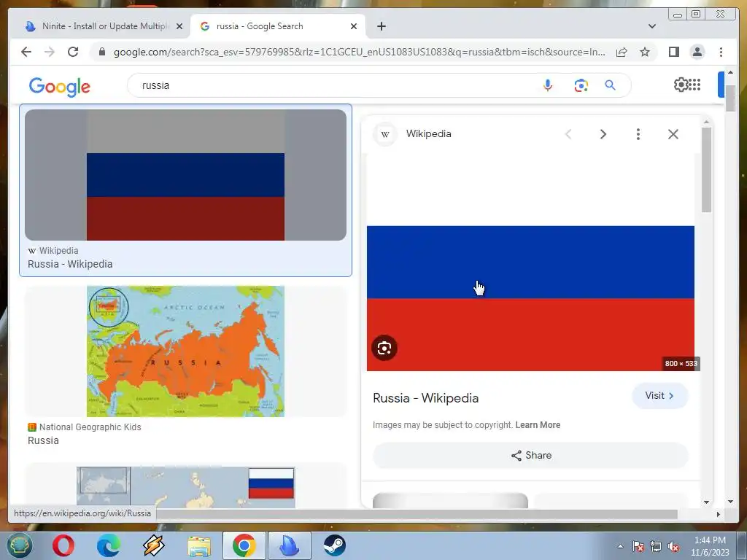Open the Russia flag Wikipedia thumbnail
The height and width of the screenshot is (560, 747).
click(185, 175)
